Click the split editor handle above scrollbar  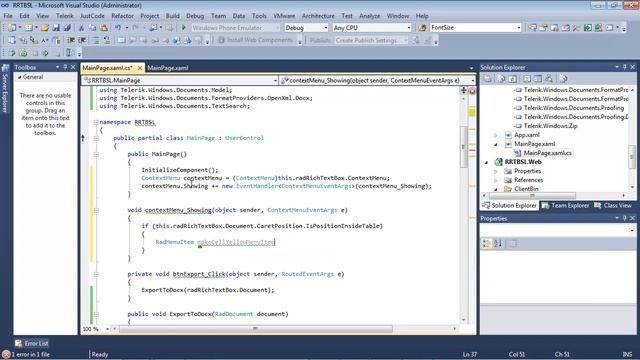(x=464, y=91)
